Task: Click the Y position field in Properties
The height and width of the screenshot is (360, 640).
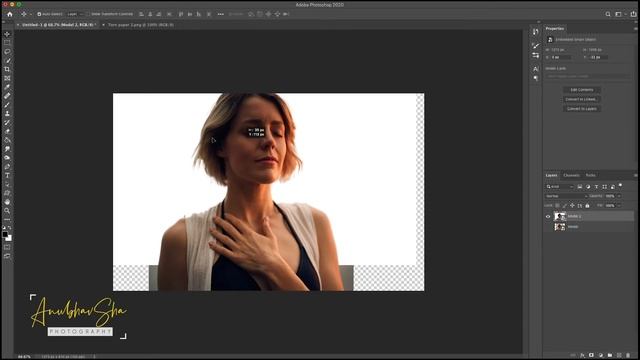Action: [x=598, y=58]
